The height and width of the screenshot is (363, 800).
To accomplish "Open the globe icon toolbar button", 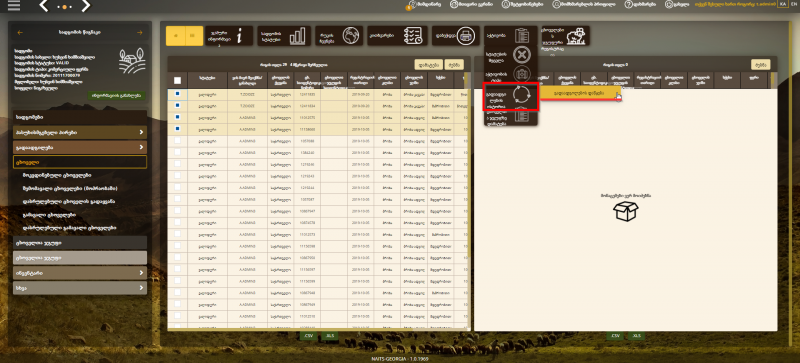I will 339,36.
